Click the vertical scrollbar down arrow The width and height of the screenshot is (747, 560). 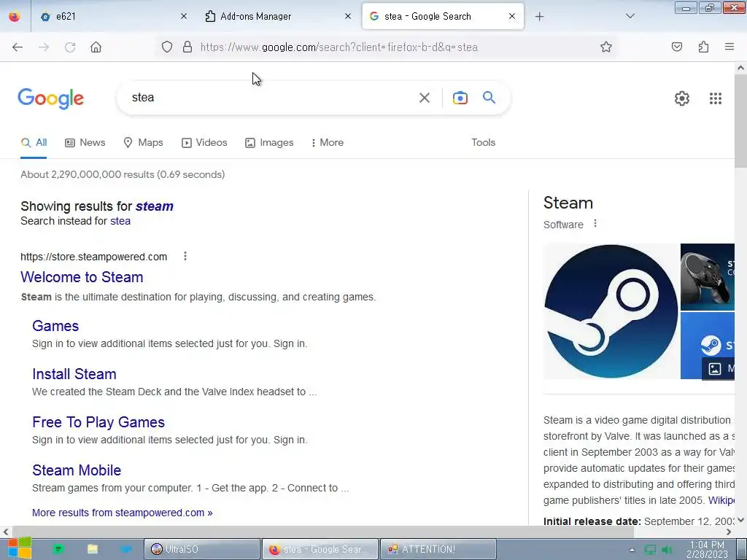tap(741, 520)
